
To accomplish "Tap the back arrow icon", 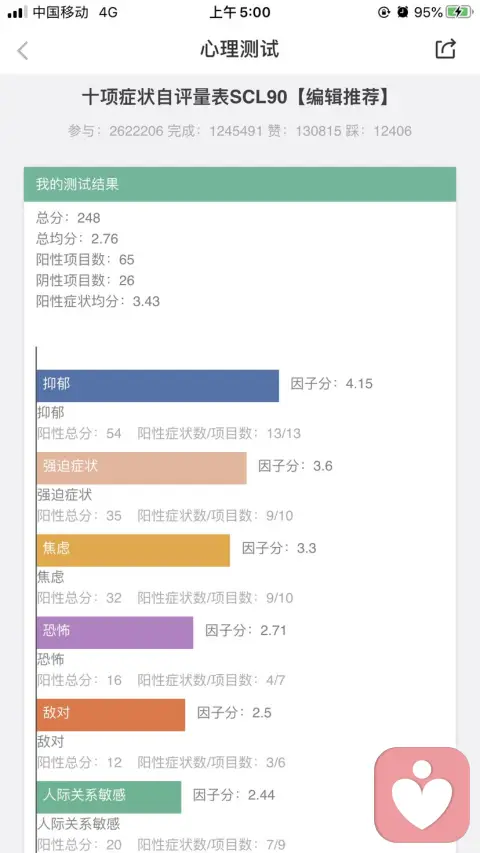I will [22, 50].
